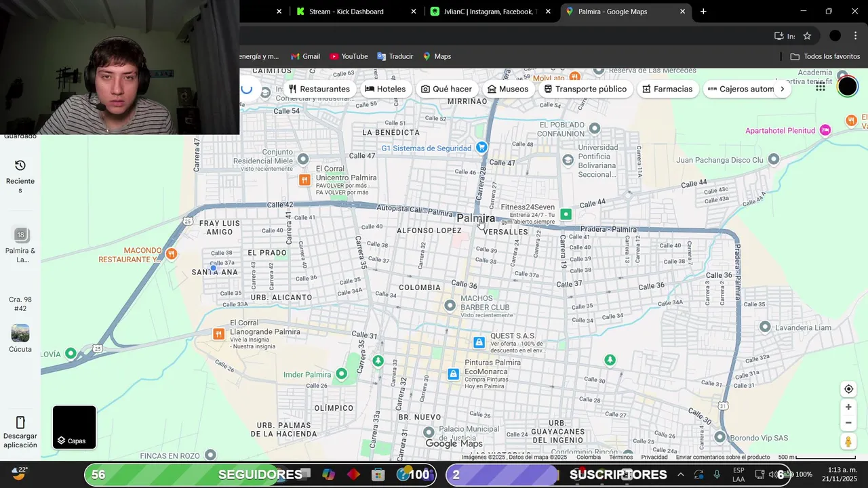Click Descargar aplicación phone icon
The width and height of the screenshot is (868, 488).
click(x=20, y=422)
